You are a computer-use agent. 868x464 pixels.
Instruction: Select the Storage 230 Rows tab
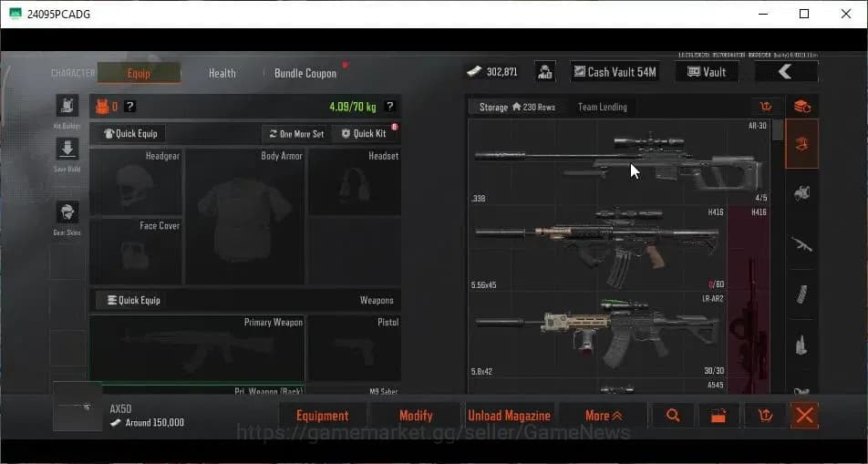click(517, 107)
